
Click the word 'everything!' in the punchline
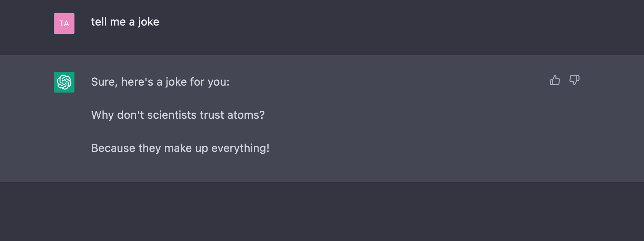tap(240, 148)
